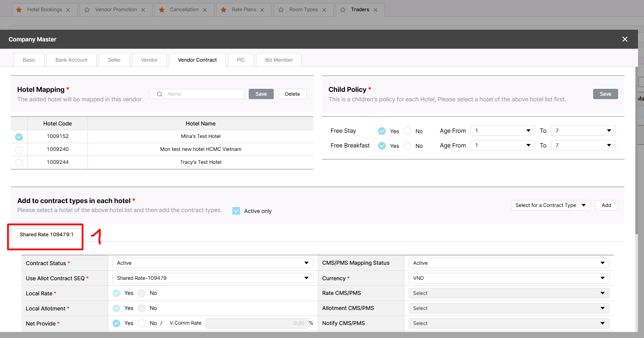Close the Company Master dialog
Screen dimensions: 644x338
point(625,39)
